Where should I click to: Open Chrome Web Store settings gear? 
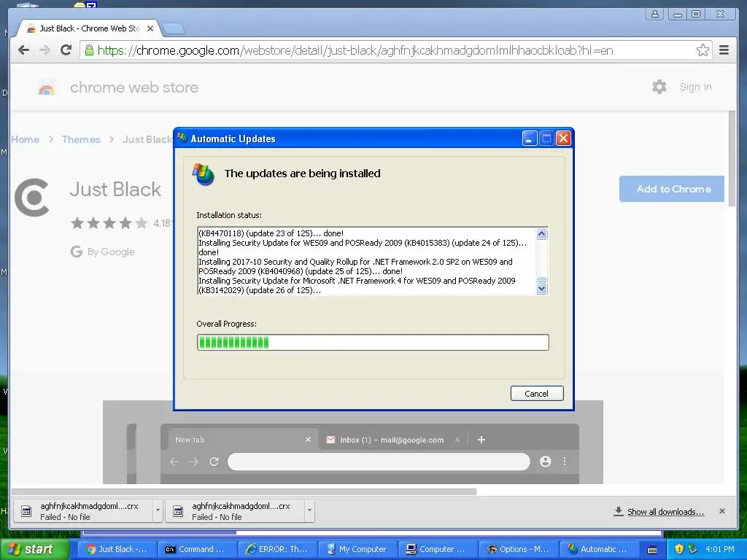click(x=659, y=87)
